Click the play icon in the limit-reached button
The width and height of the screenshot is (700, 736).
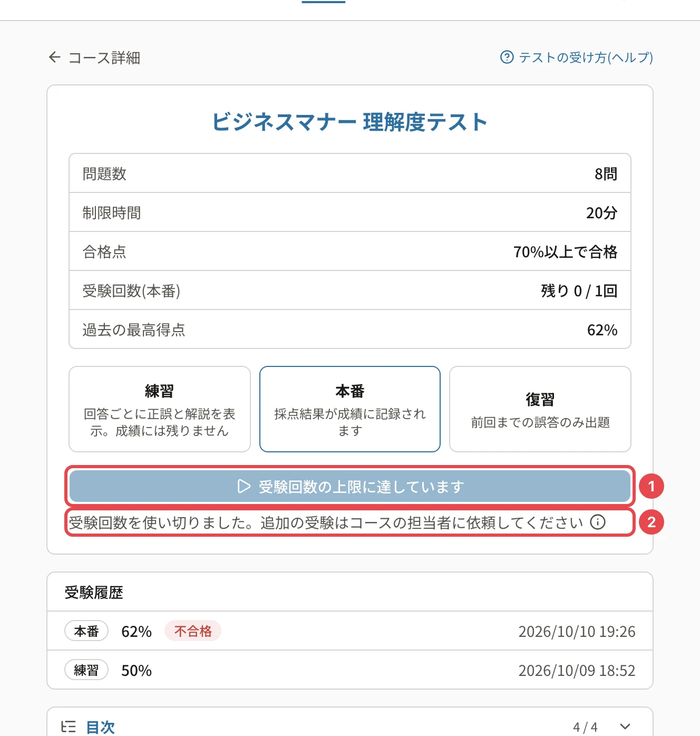tap(244, 486)
